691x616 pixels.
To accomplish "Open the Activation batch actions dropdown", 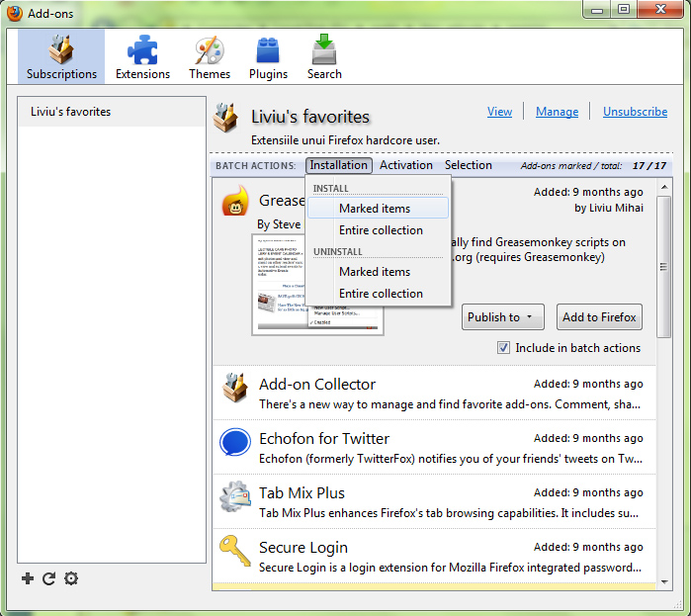I will coord(406,165).
